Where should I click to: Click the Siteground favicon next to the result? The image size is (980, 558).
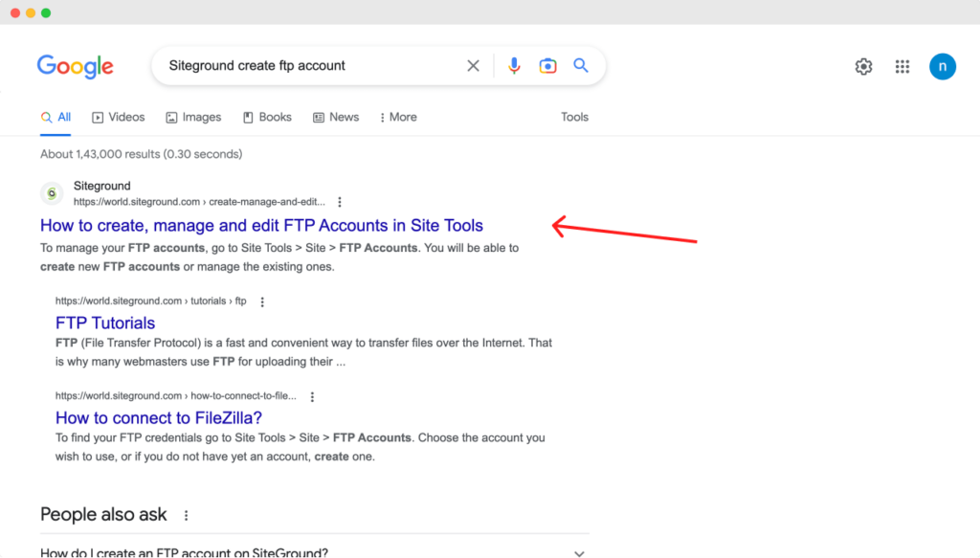click(x=52, y=192)
